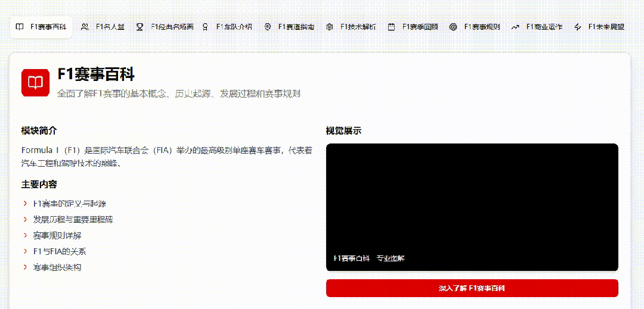644x309 pixels.
Task: Click chevron next to F1赛事的定义与起源
Action: 26,203
